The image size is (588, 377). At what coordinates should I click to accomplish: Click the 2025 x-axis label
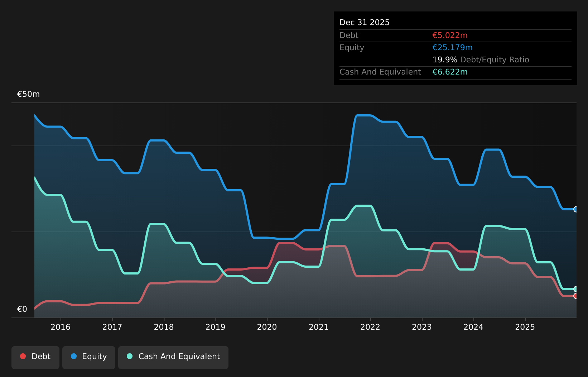[x=525, y=327]
